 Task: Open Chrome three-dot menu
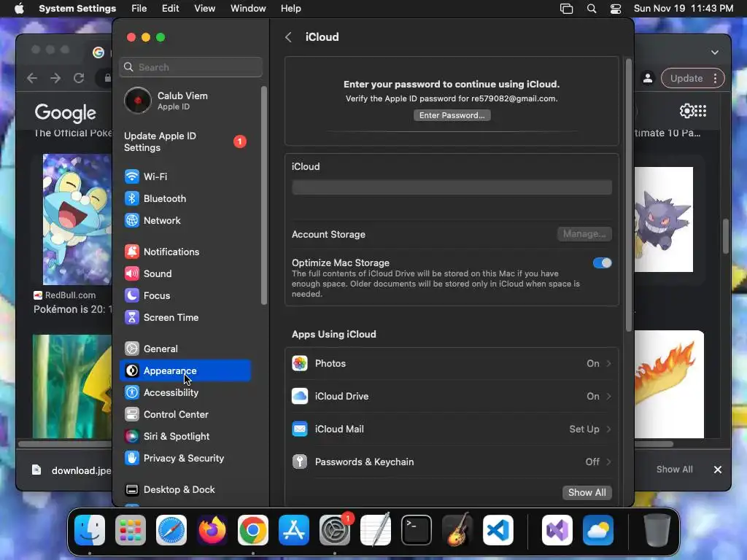point(715,79)
